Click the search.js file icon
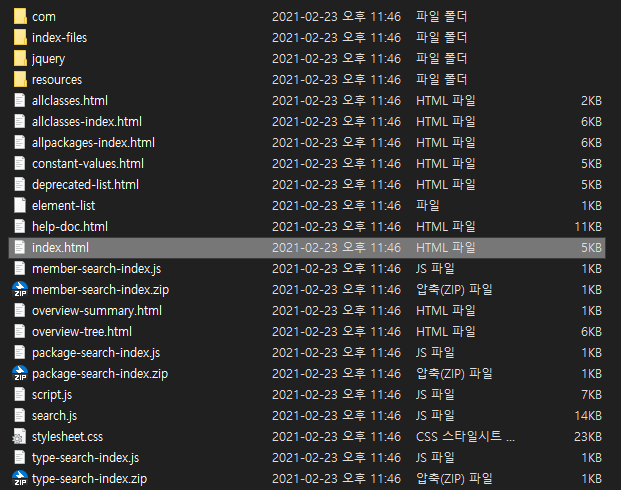Viewport: 621px width, 490px height. pyautogui.click(x=20, y=416)
